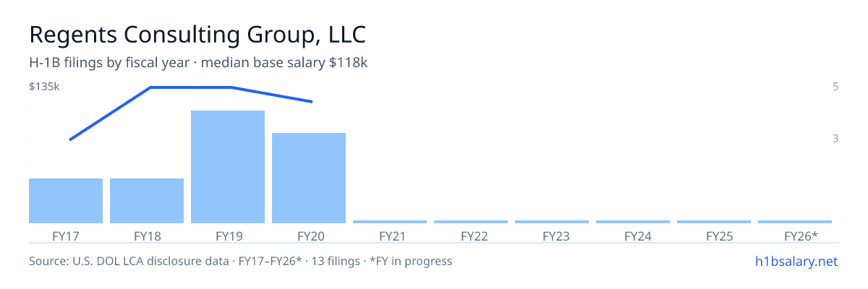
Task: Click the FY21 thin bar
Action: (390, 222)
